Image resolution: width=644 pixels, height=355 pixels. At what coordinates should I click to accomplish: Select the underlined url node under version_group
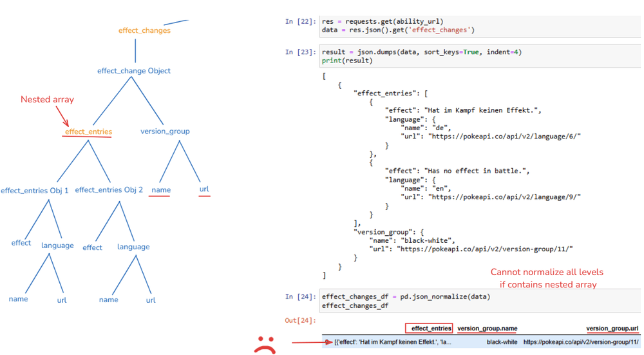pos(204,189)
